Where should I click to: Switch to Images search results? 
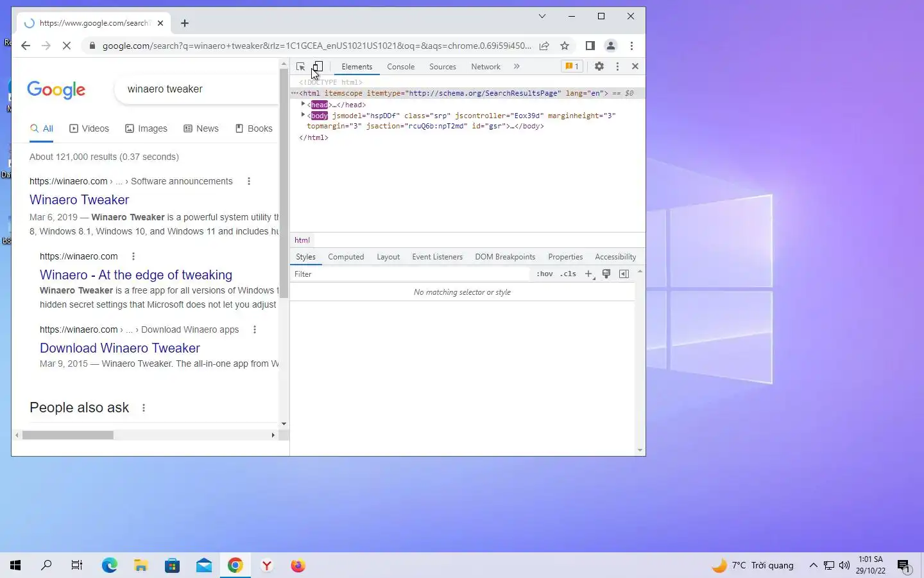[146, 128]
